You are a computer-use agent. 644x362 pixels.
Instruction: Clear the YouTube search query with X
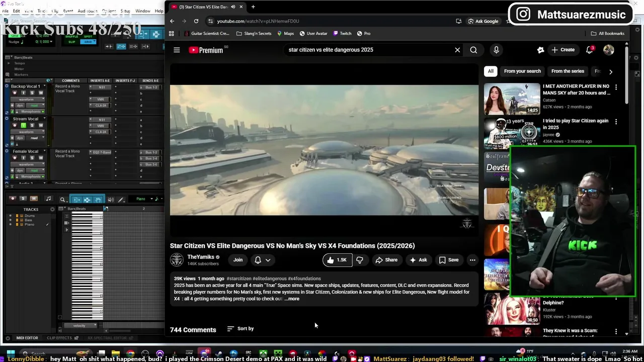pos(457,50)
